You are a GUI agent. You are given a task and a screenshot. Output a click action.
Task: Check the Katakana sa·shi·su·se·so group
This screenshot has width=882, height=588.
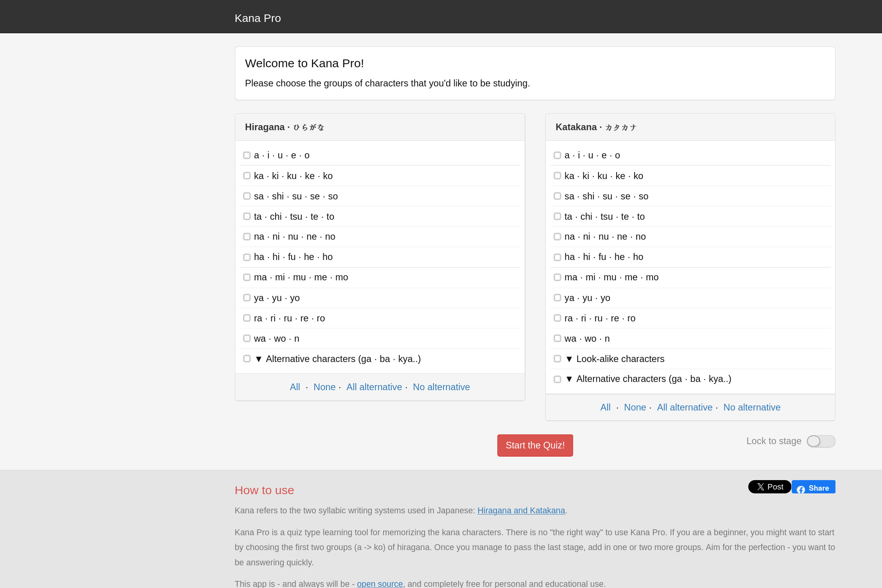tap(557, 196)
